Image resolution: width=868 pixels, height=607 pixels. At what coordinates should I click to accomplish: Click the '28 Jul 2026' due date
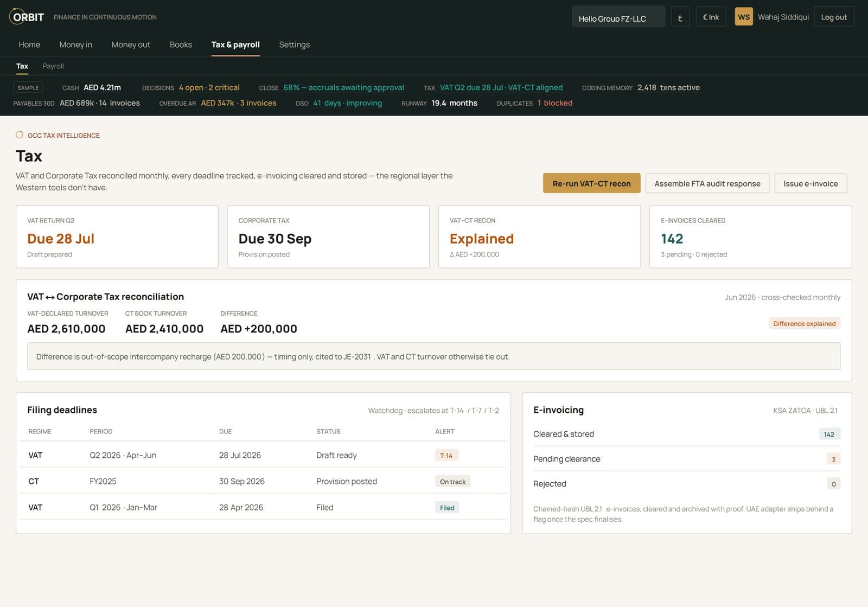click(x=240, y=455)
